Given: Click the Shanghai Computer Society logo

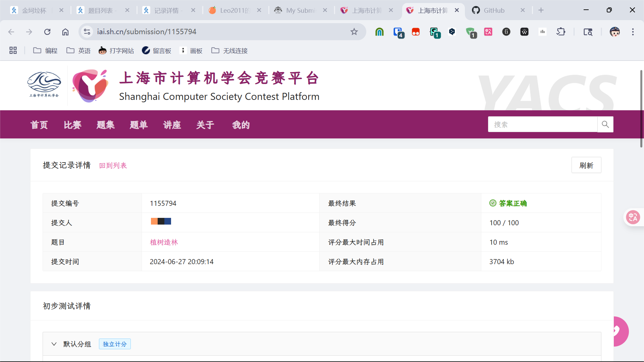Looking at the screenshot, I should (44, 84).
